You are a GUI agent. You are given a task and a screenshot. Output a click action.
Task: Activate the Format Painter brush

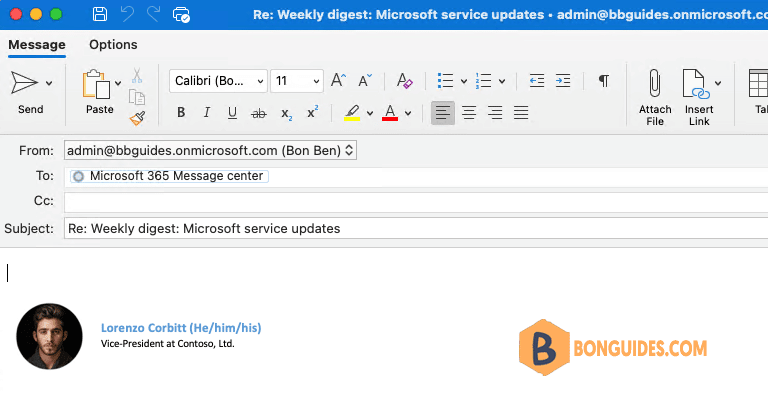[137, 118]
